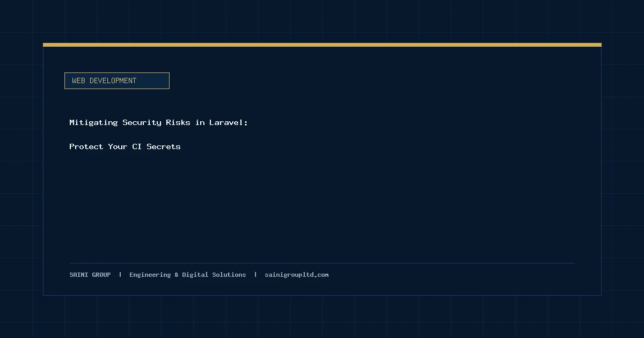Screen dimensions: 644x338
Task: Select the 'Mitigating Security Risks in Laravel:' title line
Action: (159, 122)
